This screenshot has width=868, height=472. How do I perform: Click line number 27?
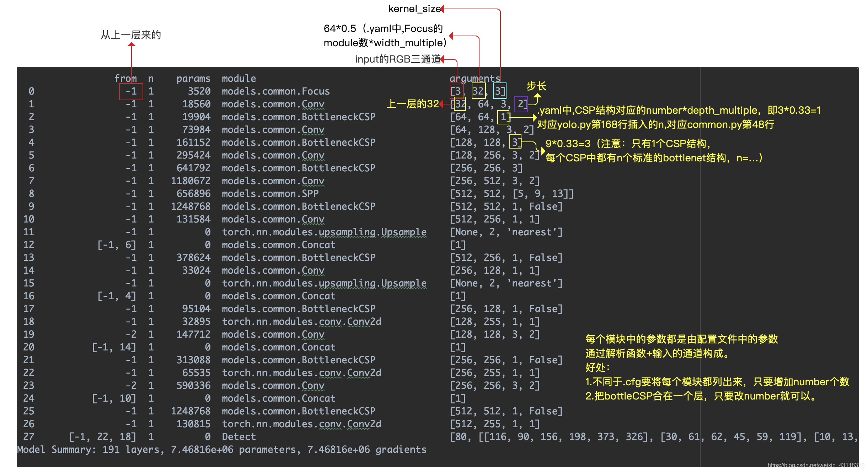[x=28, y=437]
